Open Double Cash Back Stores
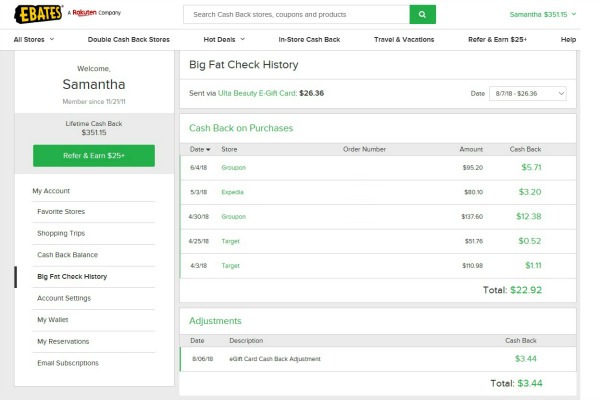The width and height of the screenshot is (600, 400). 129,39
